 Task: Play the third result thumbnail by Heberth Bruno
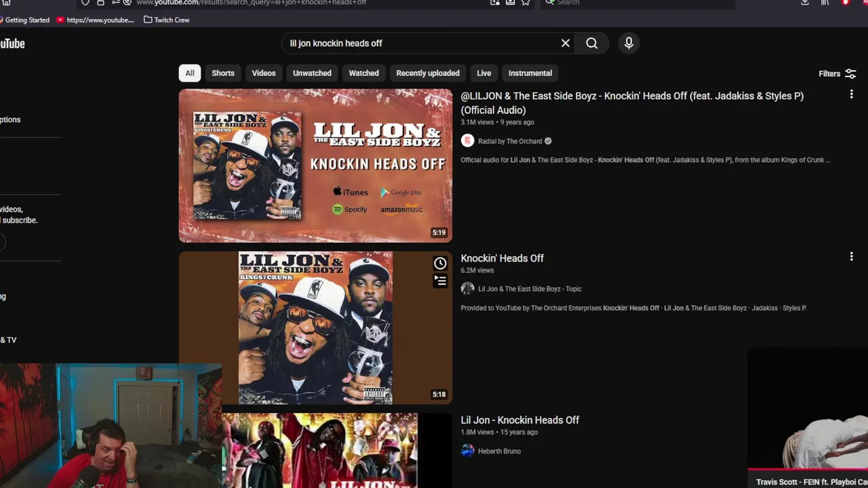337,451
